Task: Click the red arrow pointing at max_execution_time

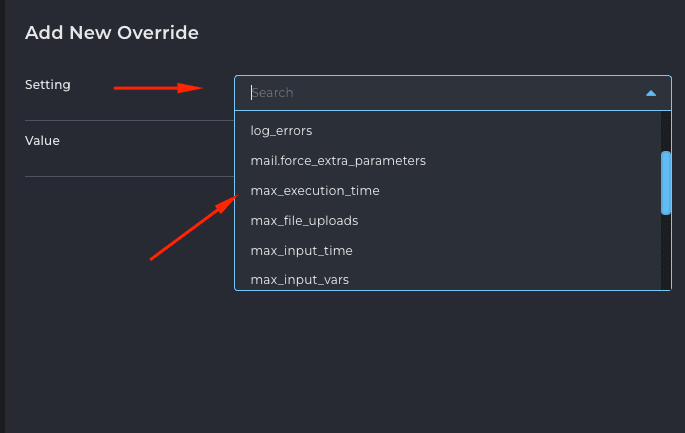Action: pos(194,227)
